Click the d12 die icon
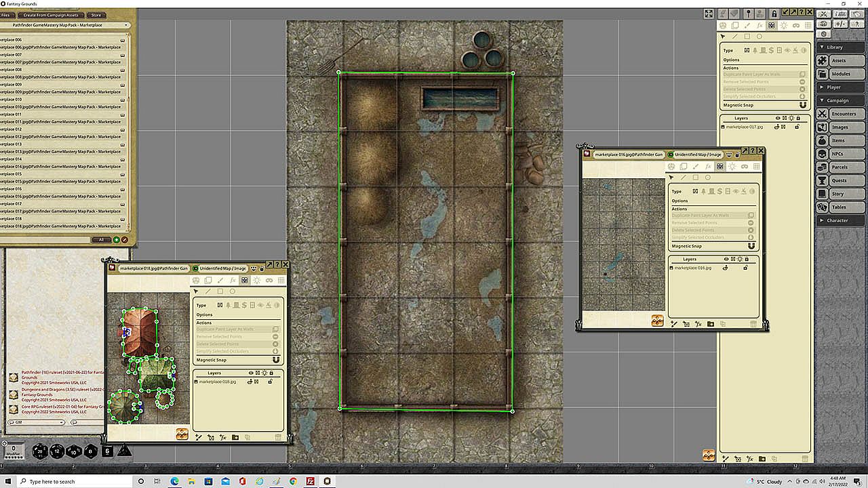 pos(57,451)
